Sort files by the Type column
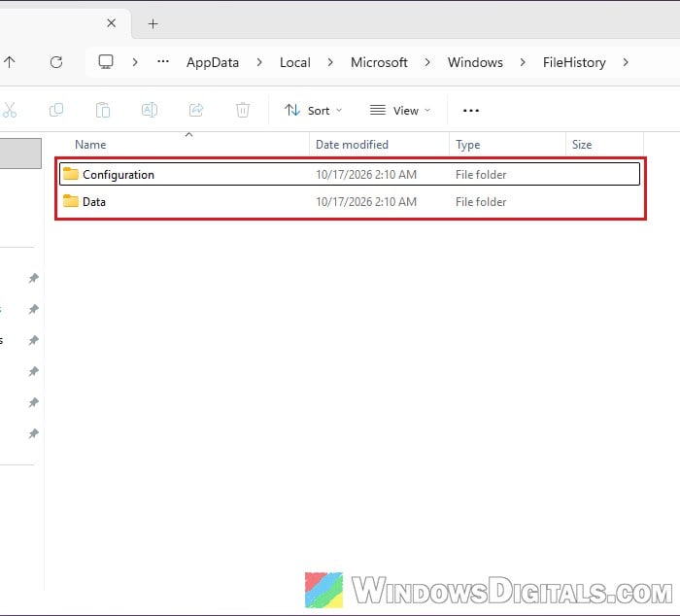The width and height of the screenshot is (680, 616). [x=467, y=145]
